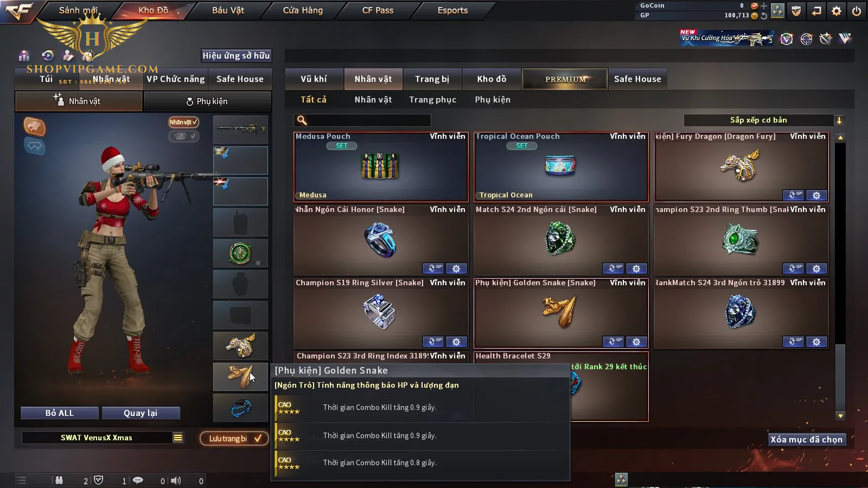Open the settings gear in top bar
868x488 pixels.
pyautogui.click(x=837, y=11)
